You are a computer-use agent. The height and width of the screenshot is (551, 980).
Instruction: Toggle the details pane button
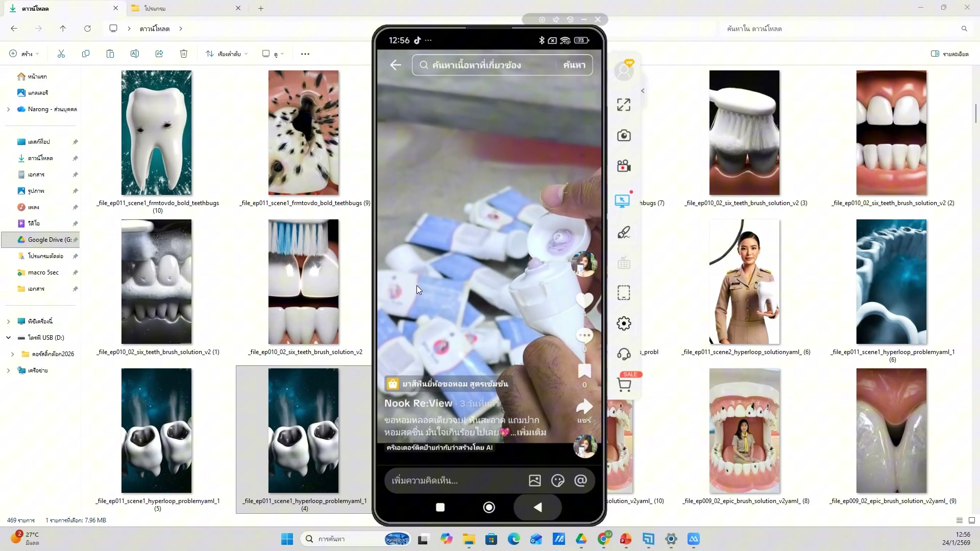(x=949, y=54)
